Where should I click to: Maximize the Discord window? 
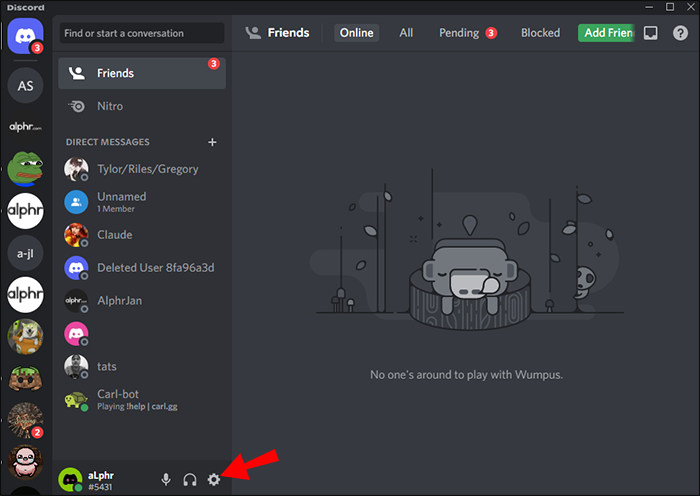[670, 7]
